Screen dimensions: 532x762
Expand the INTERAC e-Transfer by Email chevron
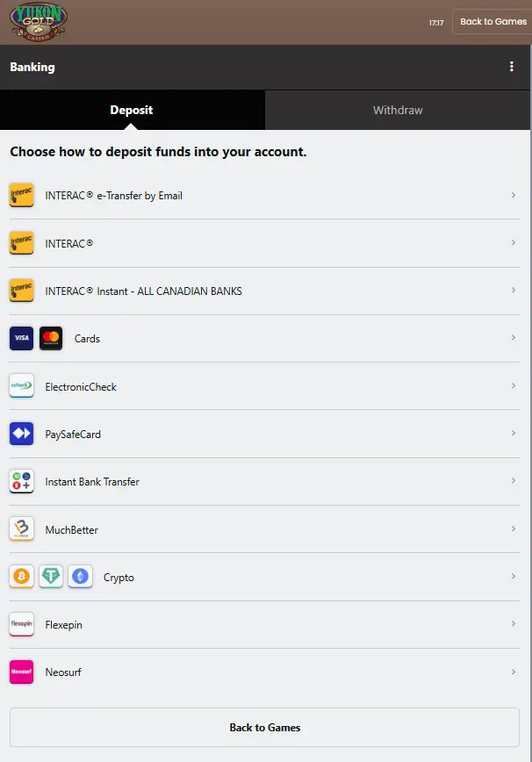[513, 195]
